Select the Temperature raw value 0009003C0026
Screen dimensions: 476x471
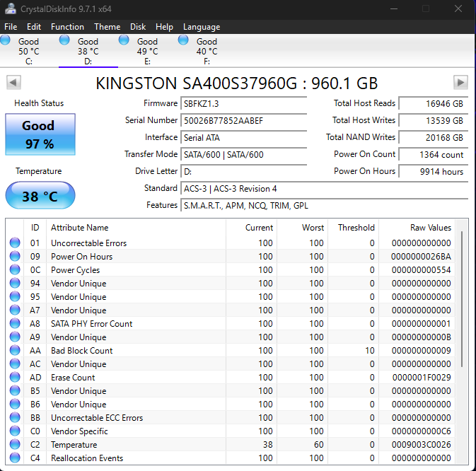[422, 445]
